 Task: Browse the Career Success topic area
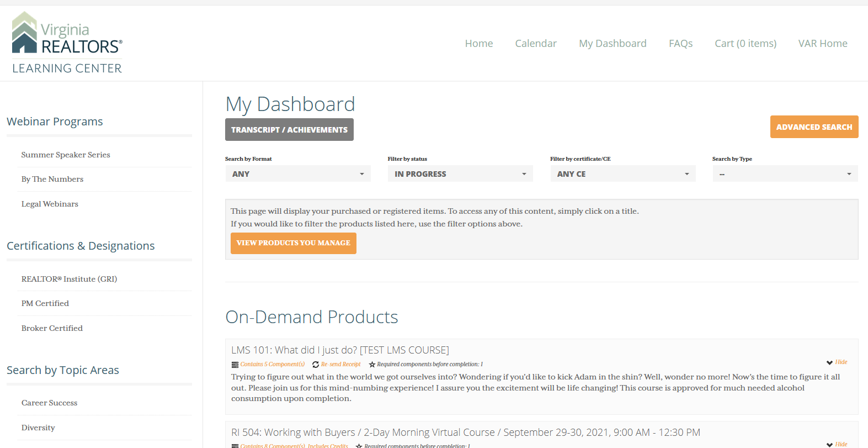pos(49,403)
